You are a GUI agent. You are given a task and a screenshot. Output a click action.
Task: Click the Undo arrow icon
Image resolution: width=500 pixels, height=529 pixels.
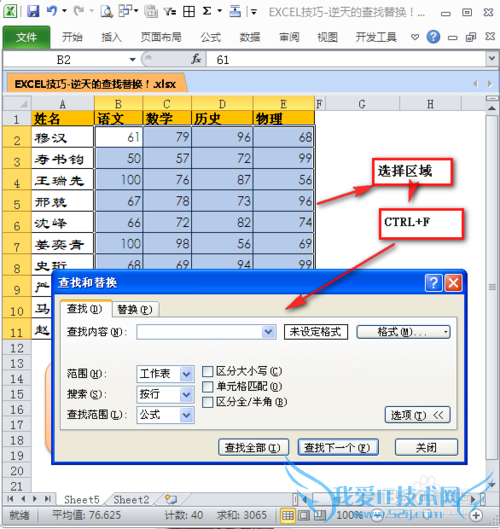tap(52, 11)
